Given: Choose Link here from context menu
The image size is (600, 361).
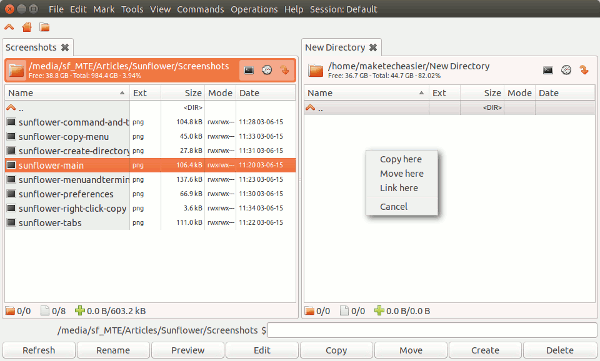Looking at the screenshot, I should click(x=401, y=188).
